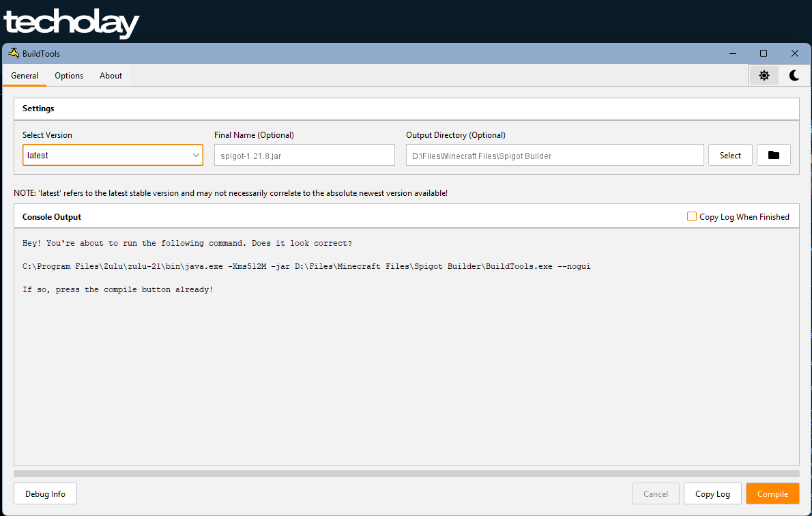The width and height of the screenshot is (812, 516).
Task: Click the Final Name input field
Action: (x=304, y=155)
